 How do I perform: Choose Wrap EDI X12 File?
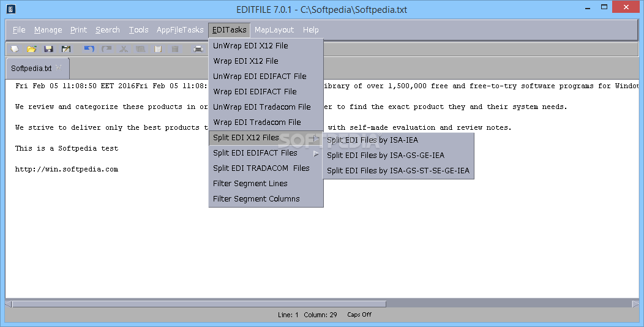tap(266, 61)
